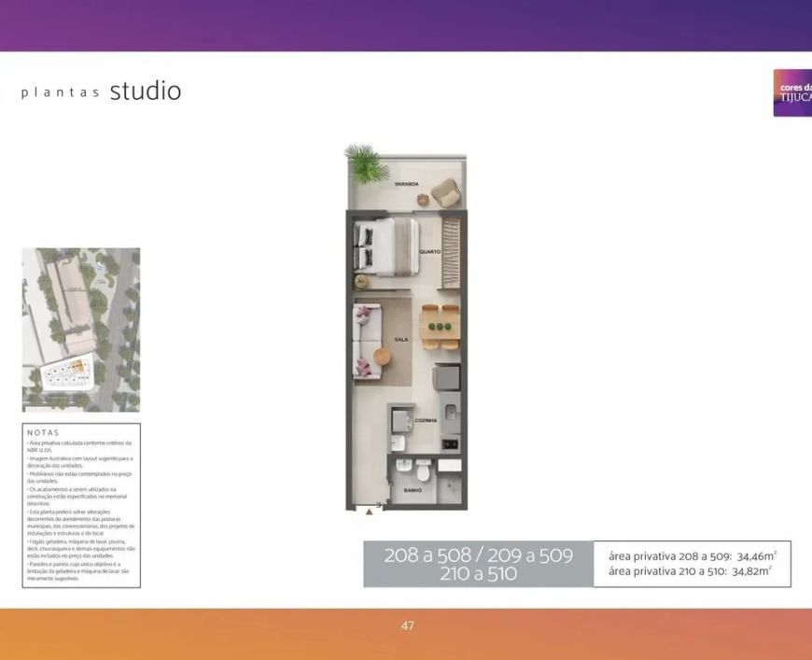
Task: Click the round coffee table in Sala
Action: tap(384, 357)
